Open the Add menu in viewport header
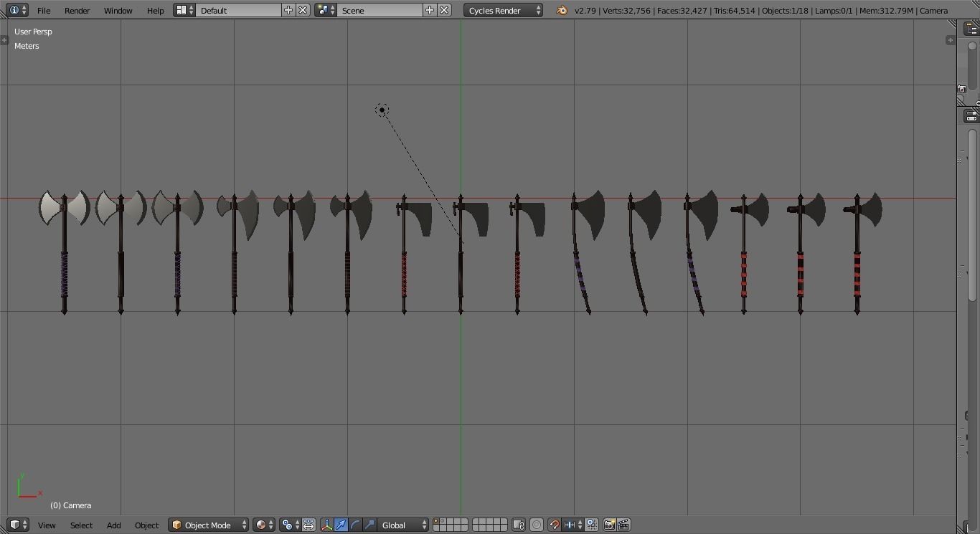This screenshot has width=980, height=534. 113,525
